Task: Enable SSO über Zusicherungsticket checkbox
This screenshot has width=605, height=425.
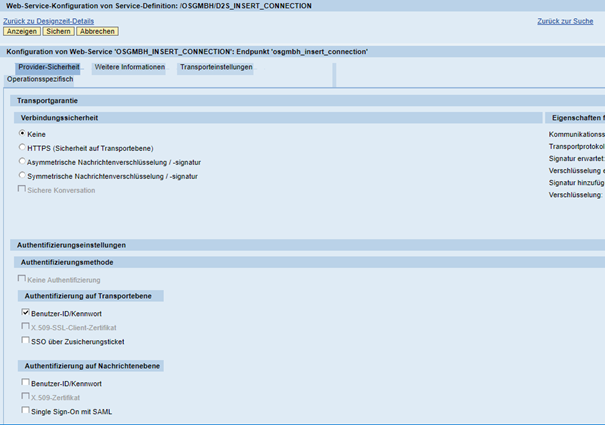Action: 25,341
